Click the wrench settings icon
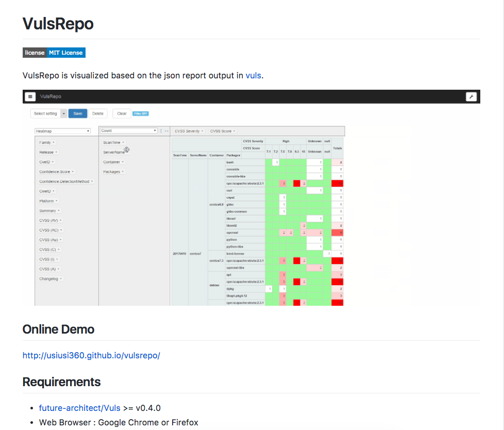 (x=471, y=96)
